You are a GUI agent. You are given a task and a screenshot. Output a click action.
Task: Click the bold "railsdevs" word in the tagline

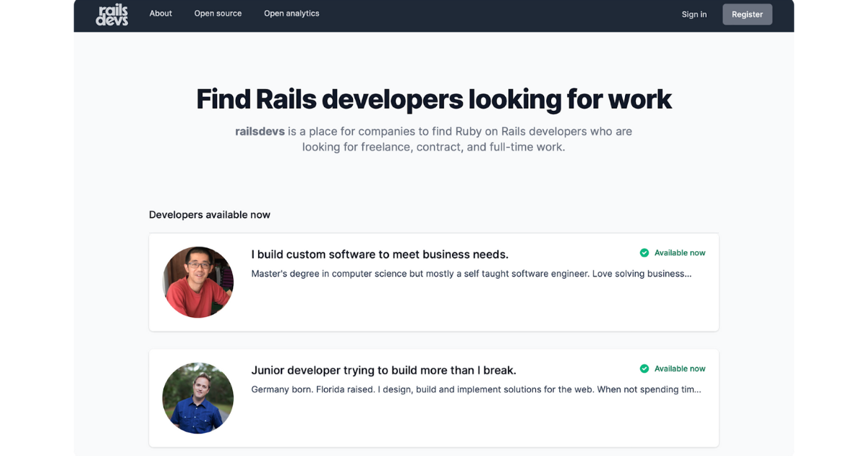(260, 132)
